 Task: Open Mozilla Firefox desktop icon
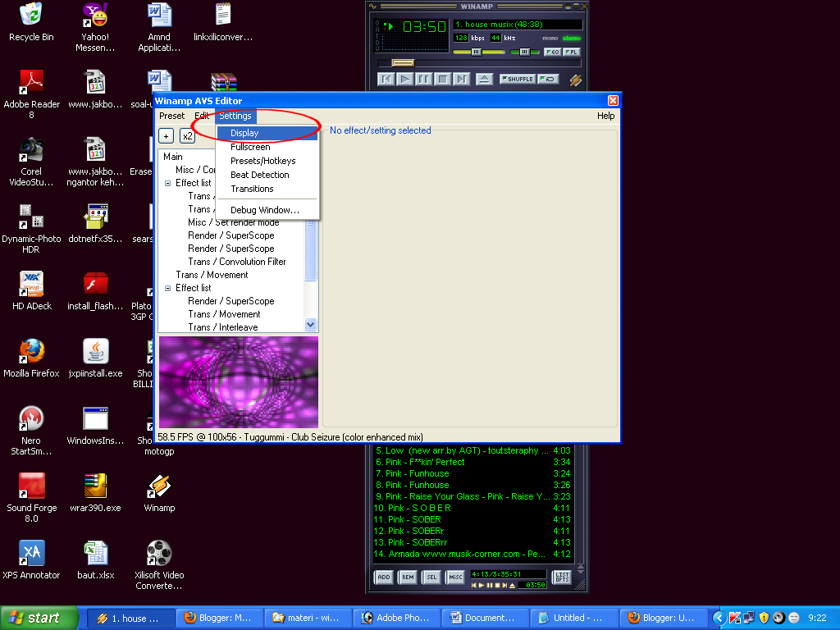[x=31, y=358]
